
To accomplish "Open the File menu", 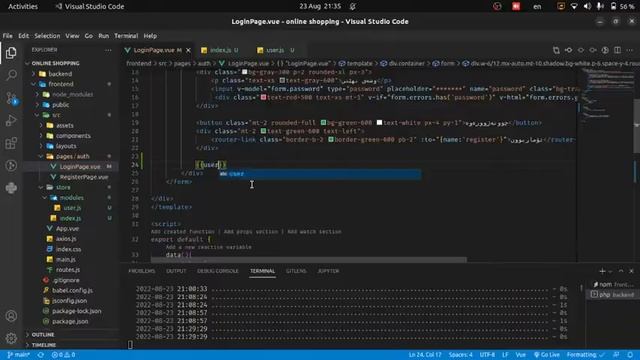I will [x=7, y=36].
